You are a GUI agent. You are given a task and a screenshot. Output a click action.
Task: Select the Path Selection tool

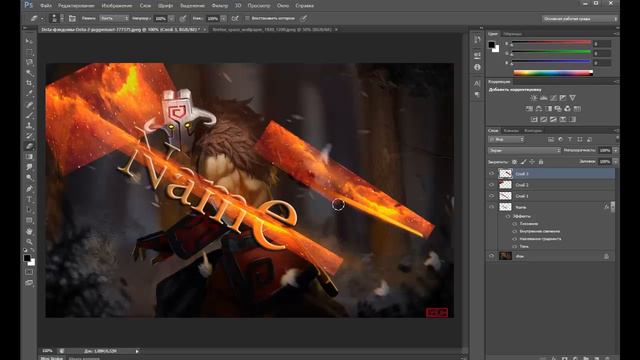coord(29,210)
